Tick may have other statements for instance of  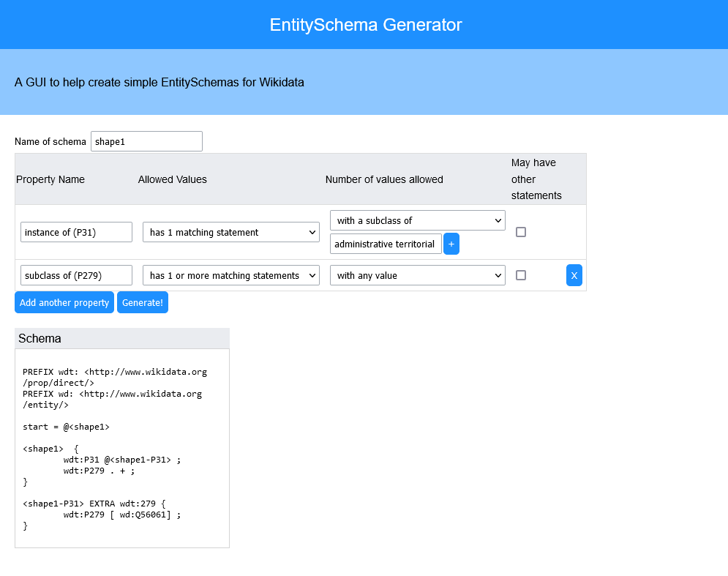click(x=521, y=232)
